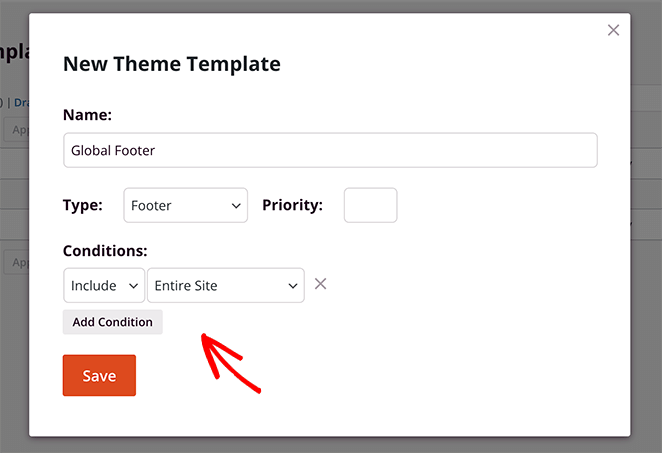Click the lower Apply button behind the dialog
This screenshot has height=453, width=662.
pyautogui.click(x=15, y=262)
